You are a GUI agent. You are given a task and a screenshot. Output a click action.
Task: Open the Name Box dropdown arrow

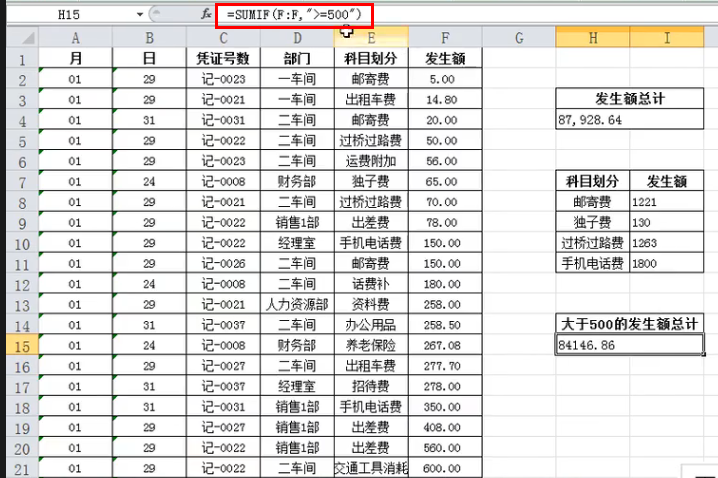tap(133, 16)
